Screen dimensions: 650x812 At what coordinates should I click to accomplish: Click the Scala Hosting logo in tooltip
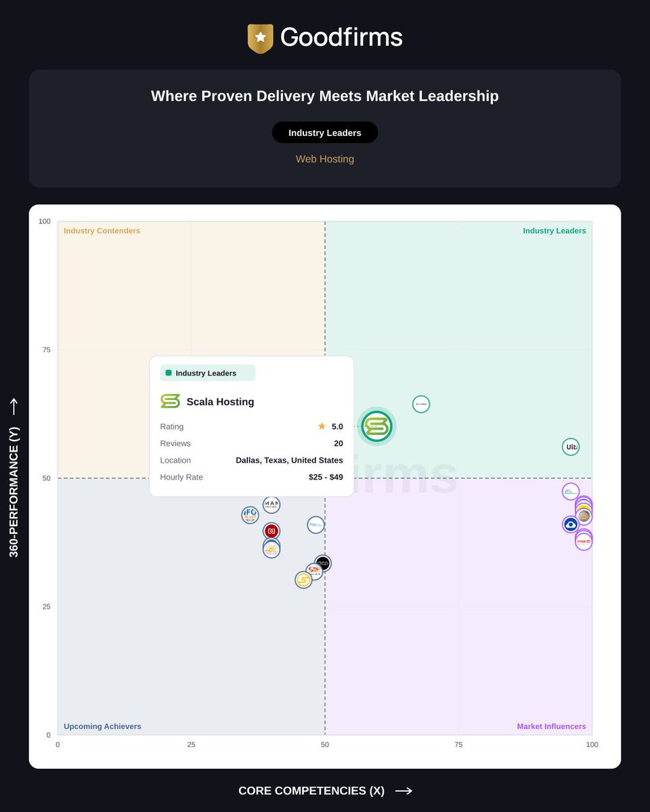tap(170, 401)
